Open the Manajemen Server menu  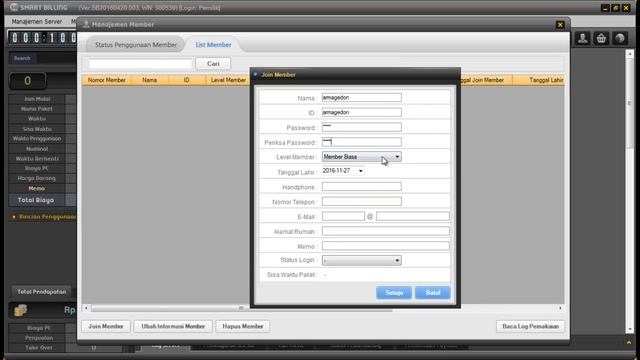(x=37, y=21)
